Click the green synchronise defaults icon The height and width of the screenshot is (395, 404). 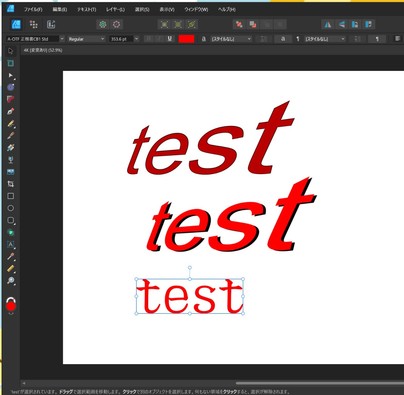pyautogui.click(x=103, y=24)
